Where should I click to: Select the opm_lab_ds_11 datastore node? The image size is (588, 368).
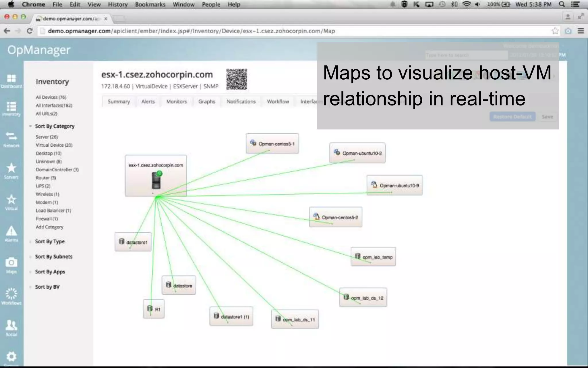click(x=295, y=319)
